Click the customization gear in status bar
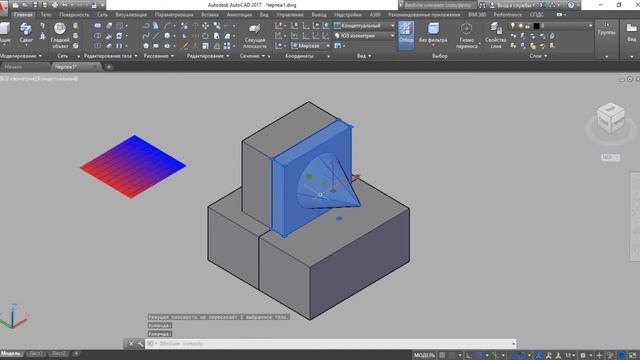The width and height of the screenshot is (640, 360). [x=583, y=356]
